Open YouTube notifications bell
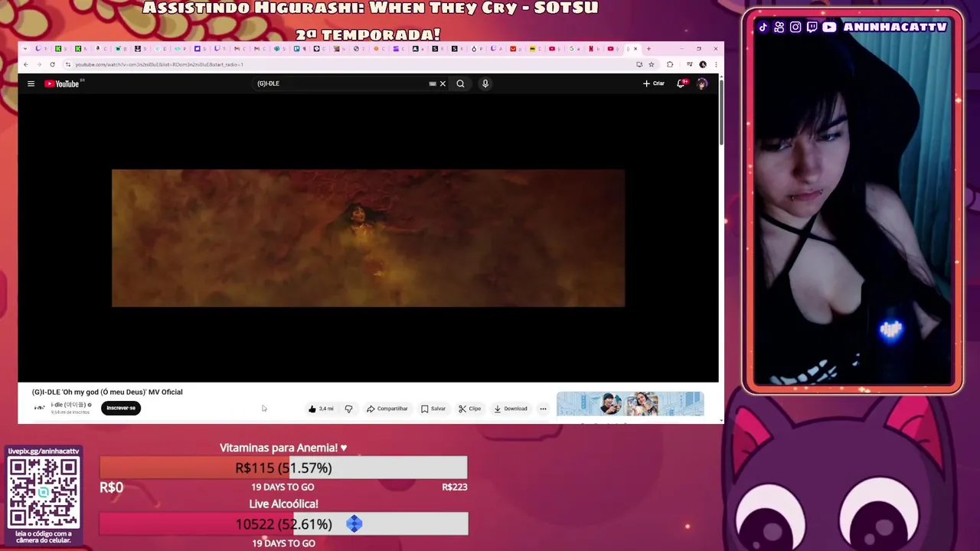Viewport: 980px width, 551px height. (681, 83)
